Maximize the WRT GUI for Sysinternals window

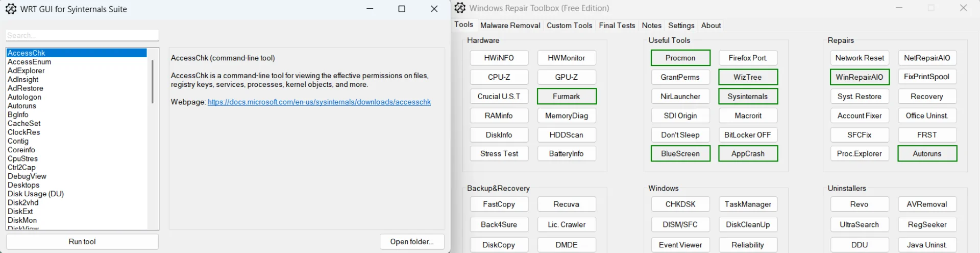(x=402, y=9)
